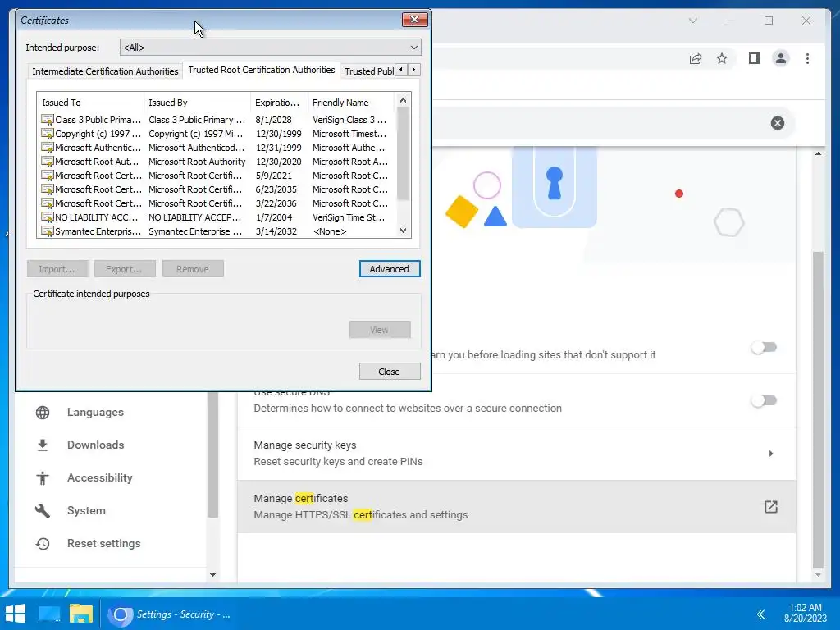Open the Chrome profile avatar icon
Viewport: 840px width, 630px height.
pyautogui.click(x=781, y=58)
